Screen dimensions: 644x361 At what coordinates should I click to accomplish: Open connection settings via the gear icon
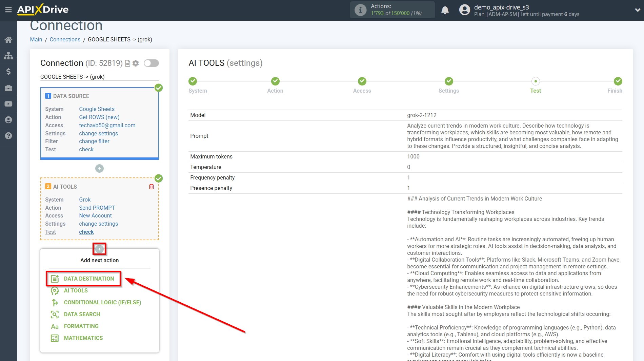click(x=135, y=63)
